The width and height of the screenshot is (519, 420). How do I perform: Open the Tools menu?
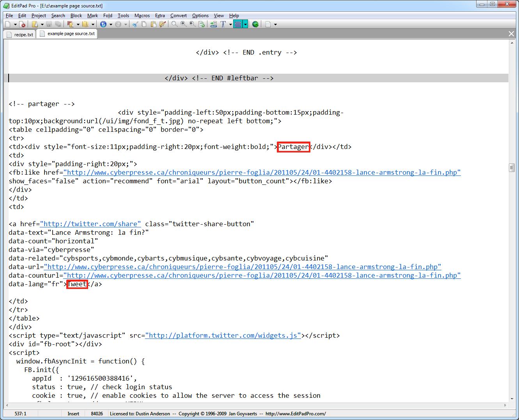click(x=123, y=16)
